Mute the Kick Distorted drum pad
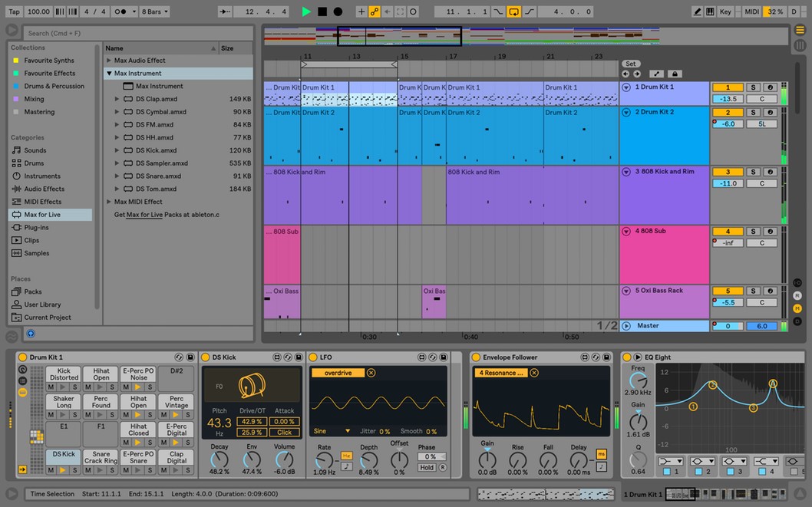Screen dimensions: 812x507 tap(50, 386)
